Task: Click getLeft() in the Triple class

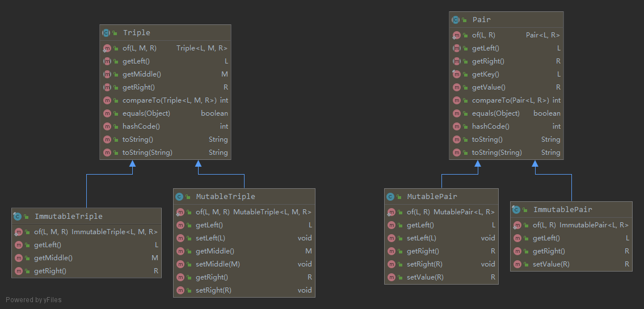Action: [136, 62]
